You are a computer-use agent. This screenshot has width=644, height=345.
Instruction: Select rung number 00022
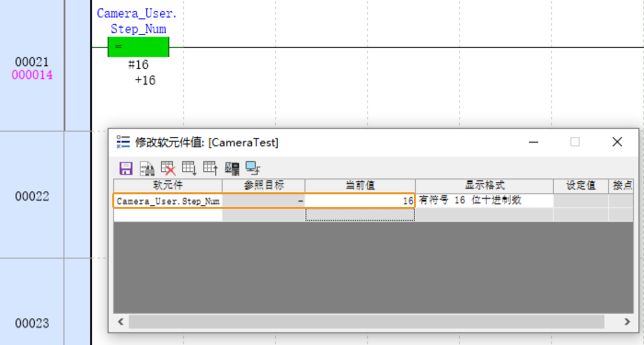(32, 196)
